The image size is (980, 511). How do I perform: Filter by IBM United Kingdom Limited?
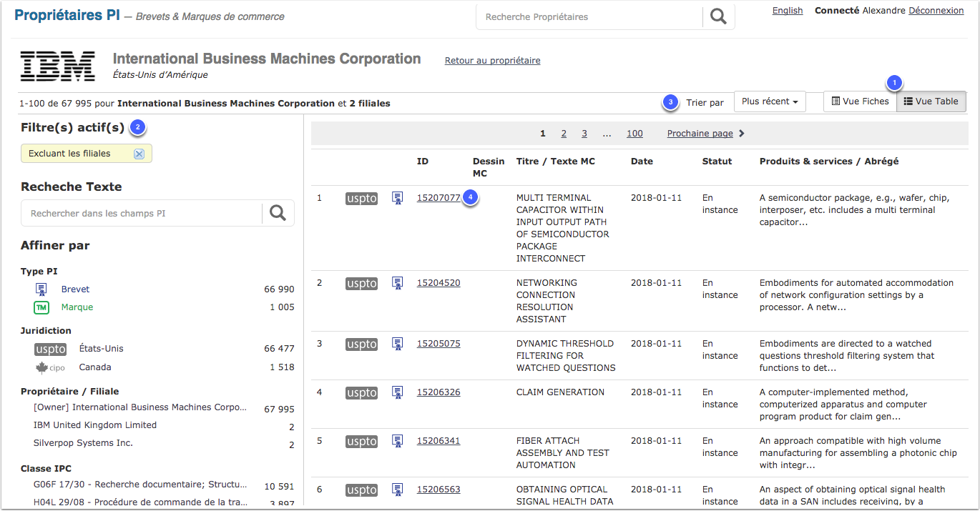coord(95,425)
